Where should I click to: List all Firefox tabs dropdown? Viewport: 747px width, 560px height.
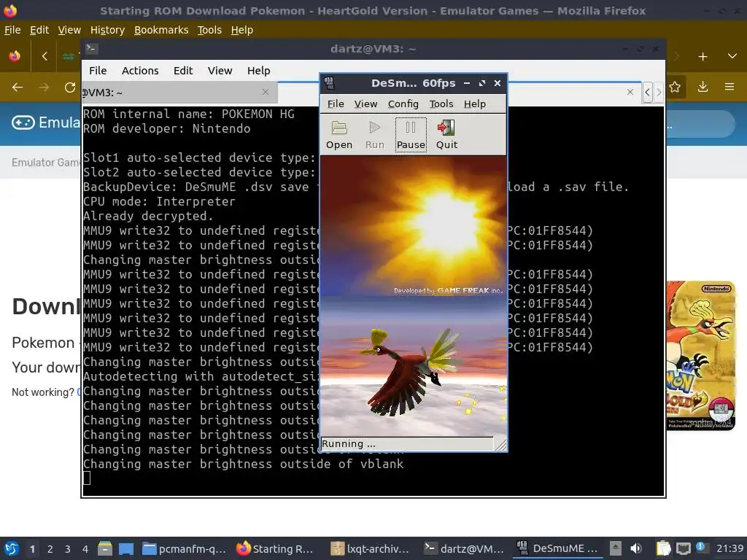coord(732,56)
